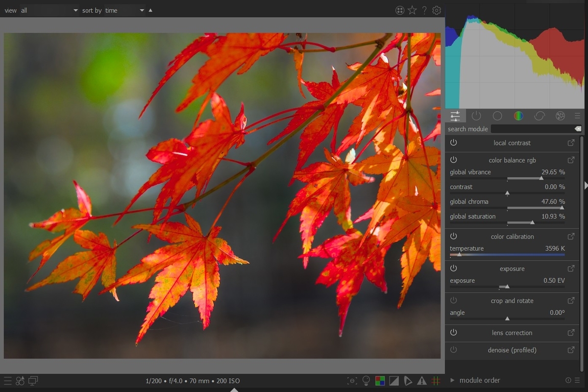Click the star thumbnail overlays icon

click(412, 10)
